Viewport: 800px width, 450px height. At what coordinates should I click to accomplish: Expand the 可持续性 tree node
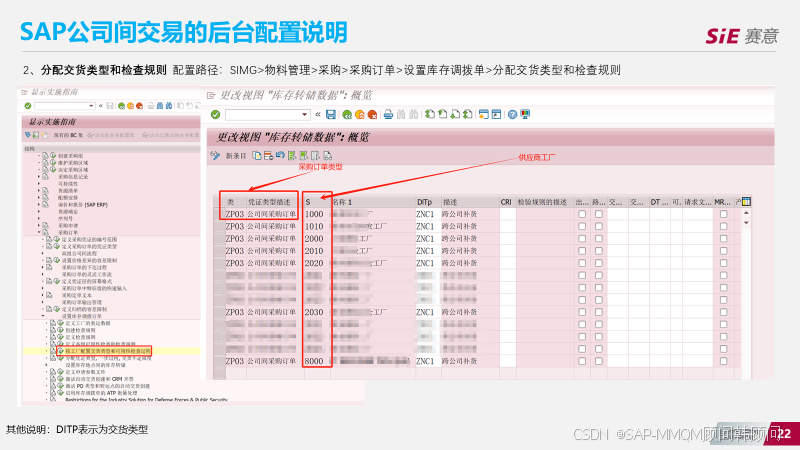[x=39, y=184]
